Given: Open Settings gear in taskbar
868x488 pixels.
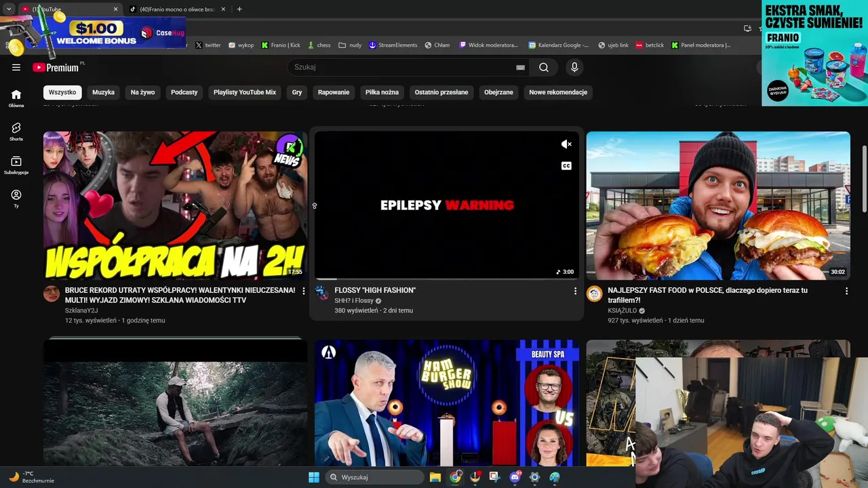Looking at the screenshot, I should coord(534,477).
